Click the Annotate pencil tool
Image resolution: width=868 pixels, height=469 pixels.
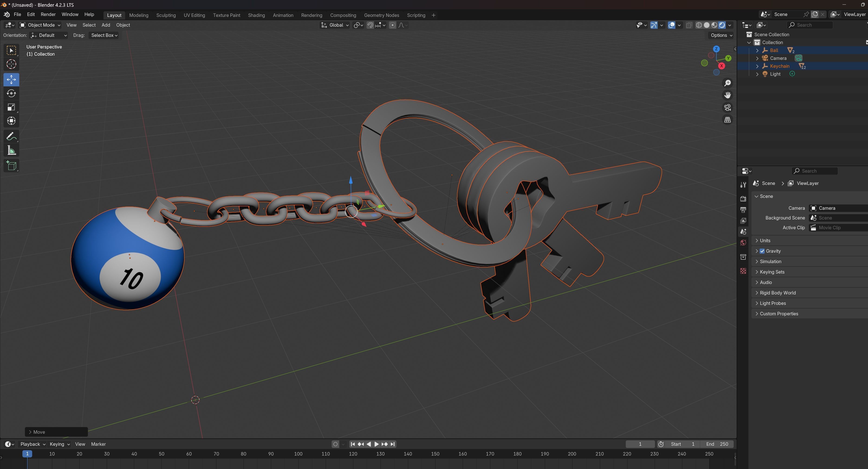click(11, 136)
